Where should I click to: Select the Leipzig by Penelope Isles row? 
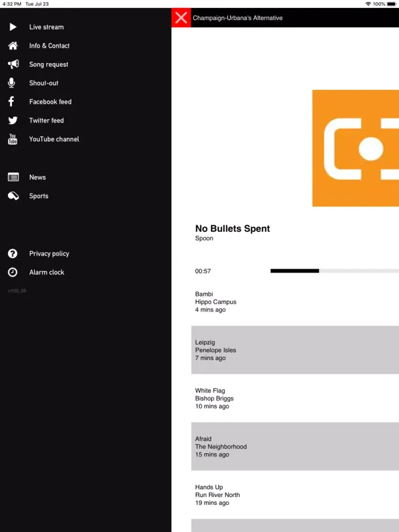pos(295,350)
